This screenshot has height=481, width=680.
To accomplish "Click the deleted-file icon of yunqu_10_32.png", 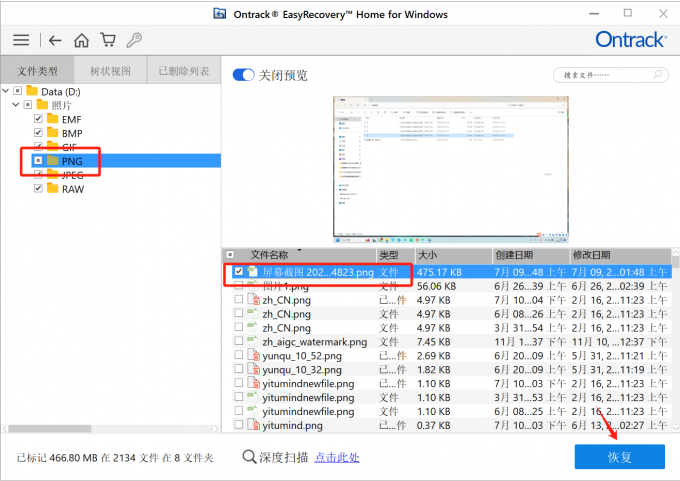I will click(x=253, y=369).
